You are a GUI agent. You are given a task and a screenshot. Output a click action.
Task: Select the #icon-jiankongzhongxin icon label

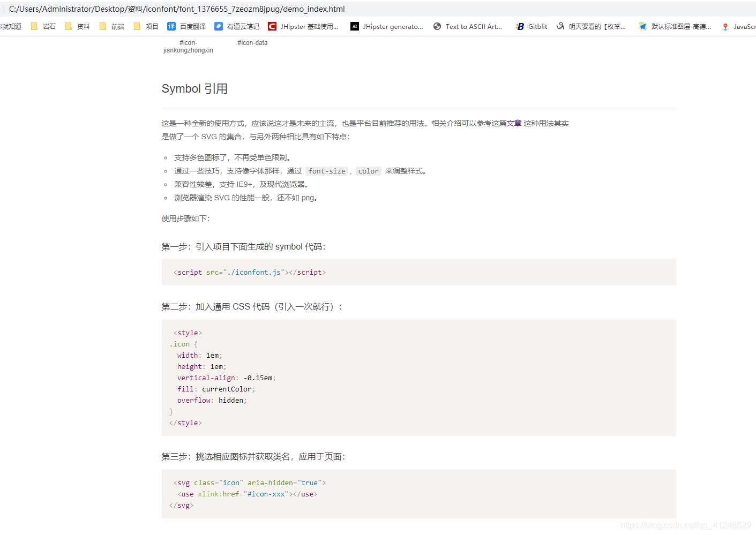[188, 46]
